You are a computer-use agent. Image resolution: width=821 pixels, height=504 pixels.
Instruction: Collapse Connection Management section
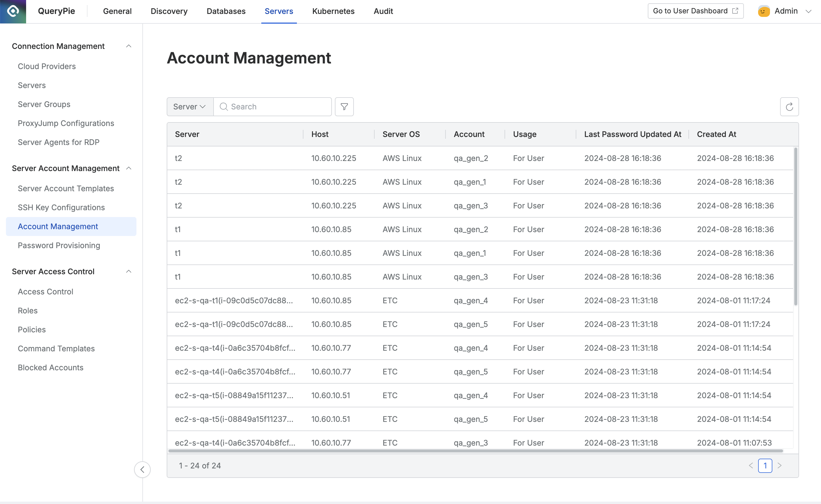click(129, 46)
